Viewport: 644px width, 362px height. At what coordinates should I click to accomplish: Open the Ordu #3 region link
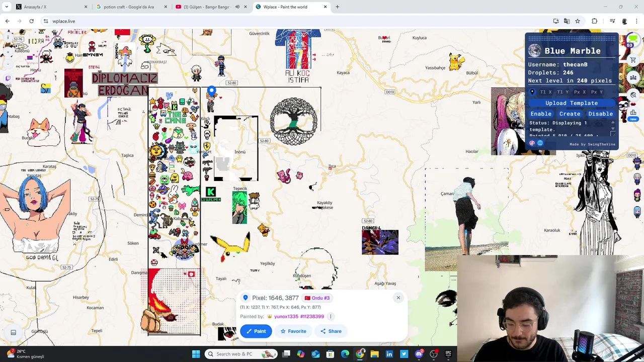click(x=317, y=298)
